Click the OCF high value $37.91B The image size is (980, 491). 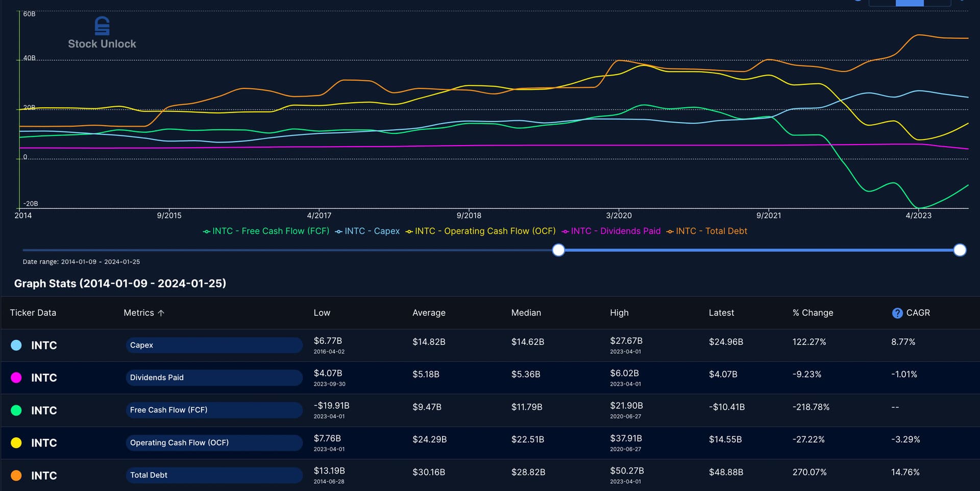point(626,438)
